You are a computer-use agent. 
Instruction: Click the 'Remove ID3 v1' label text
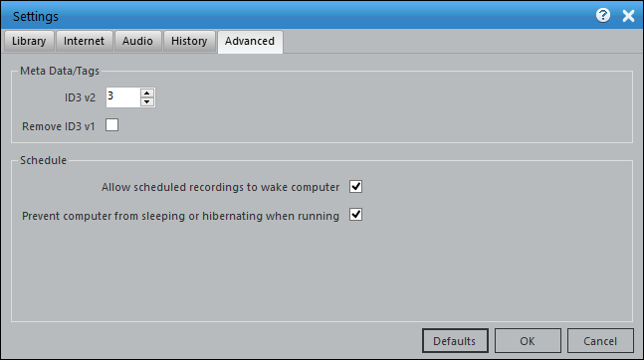[x=59, y=126]
